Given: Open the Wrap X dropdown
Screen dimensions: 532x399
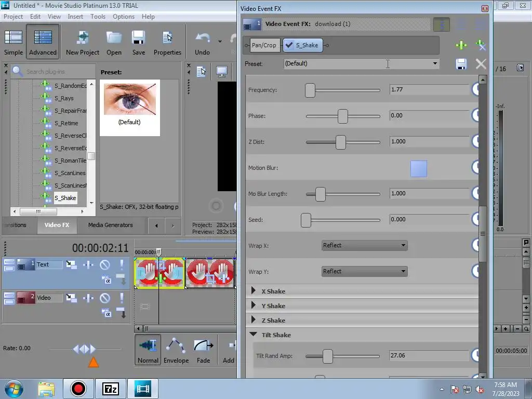Looking at the screenshot, I should [364, 245].
